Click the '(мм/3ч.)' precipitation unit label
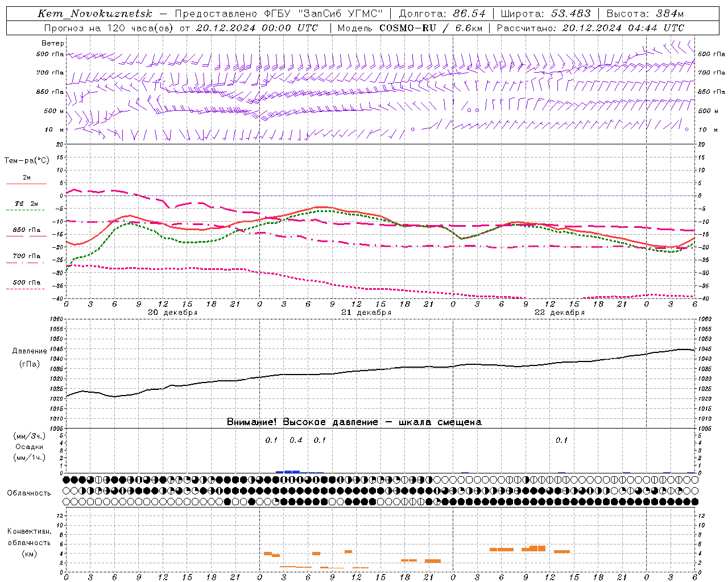The height and width of the screenshot is (582, 728). [30, 436]
